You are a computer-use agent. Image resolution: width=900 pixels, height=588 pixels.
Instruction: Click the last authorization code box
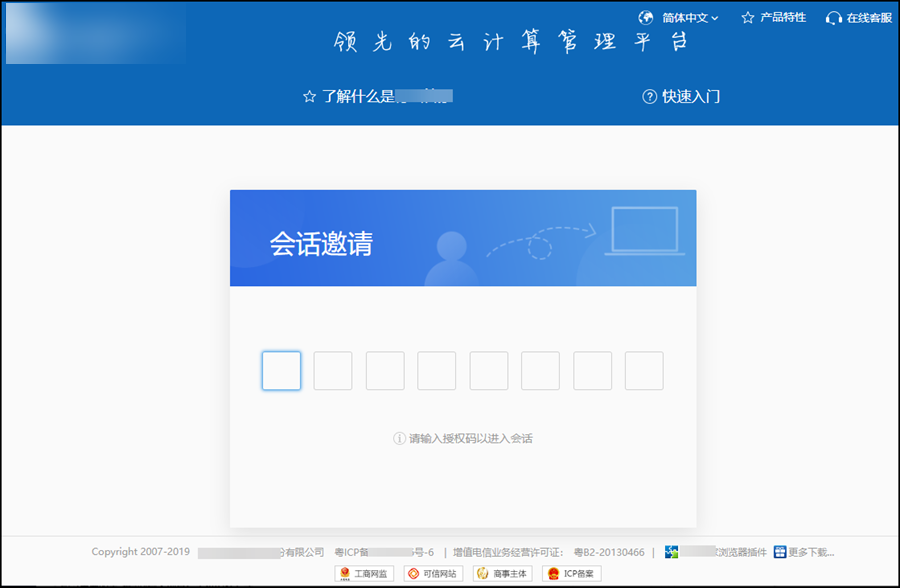click(644, 371)
